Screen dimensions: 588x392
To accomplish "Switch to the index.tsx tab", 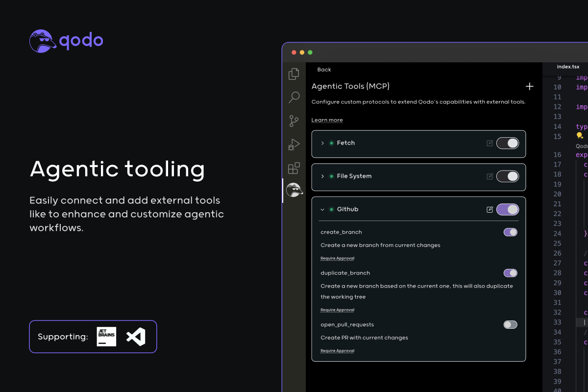I will pyautogui.click(x=568, y=67).
